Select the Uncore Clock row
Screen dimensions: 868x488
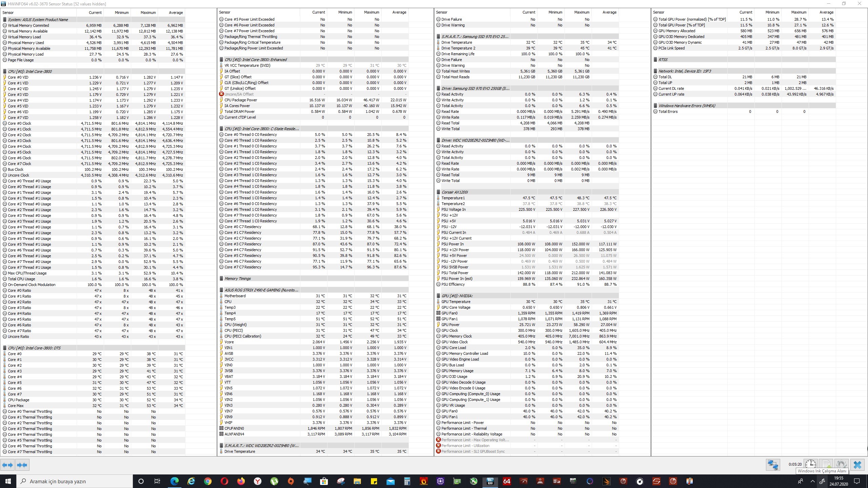point(93,175)
